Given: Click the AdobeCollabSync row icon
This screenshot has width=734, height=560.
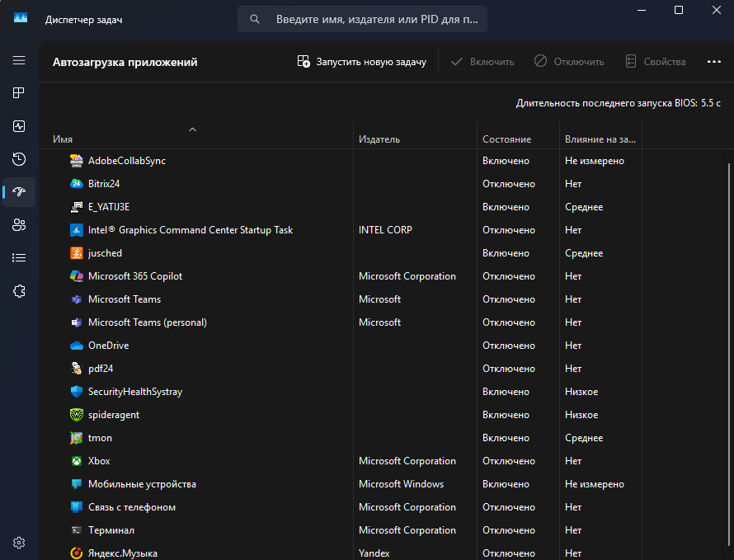Looking at the screenshot, I should point(77,161).
